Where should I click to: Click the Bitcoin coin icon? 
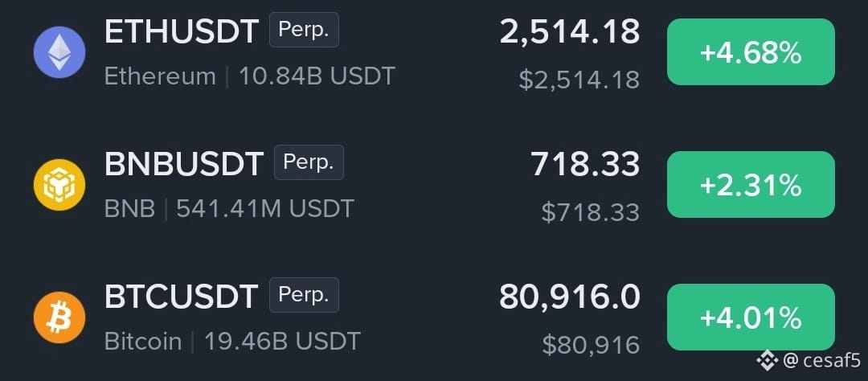pos(59,317)
